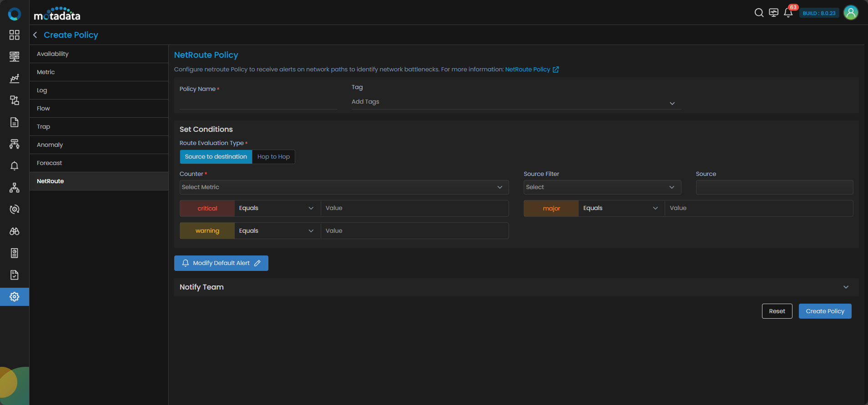Switch route evaluation to Hop to Hop

(273, 157)
